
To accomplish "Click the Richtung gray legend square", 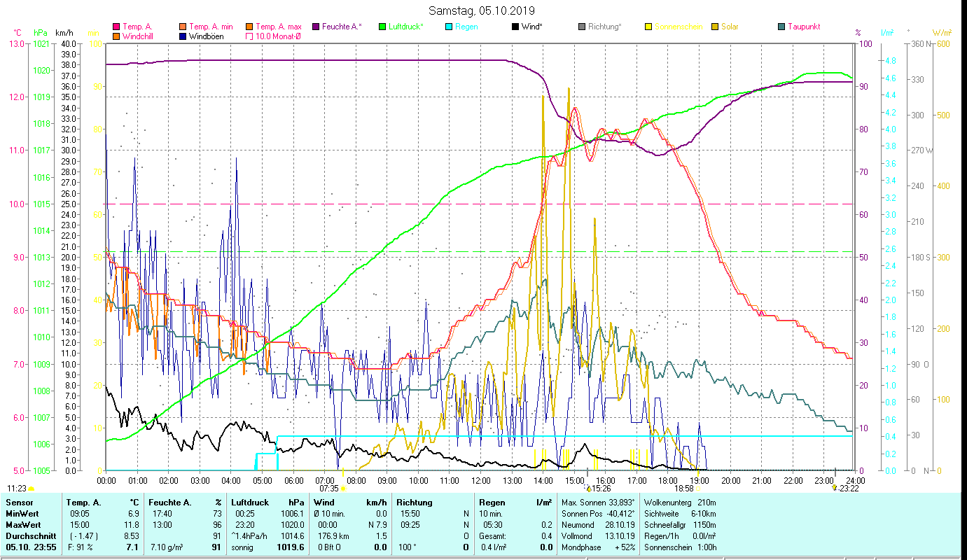I will tap(582, 27).
